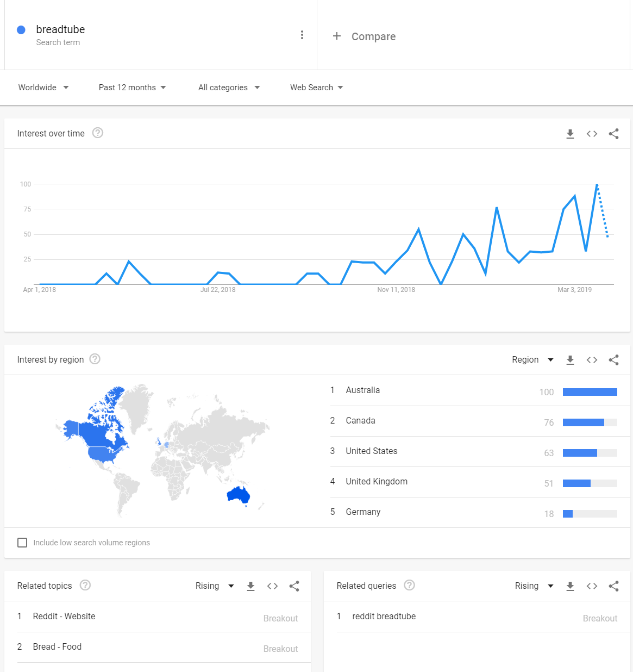Viewport: 633px width, 672px height.
Task: Select Australia in the region list
Action: click(363, 390)
